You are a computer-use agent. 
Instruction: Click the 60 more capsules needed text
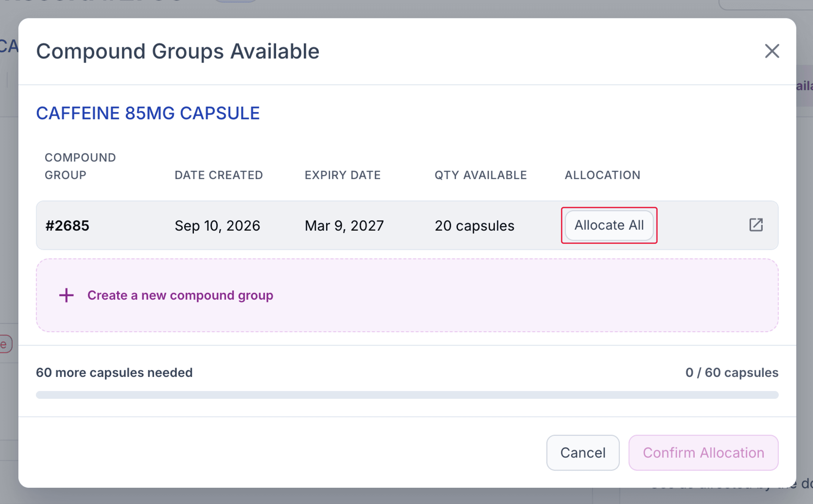[x=114, y=372]
